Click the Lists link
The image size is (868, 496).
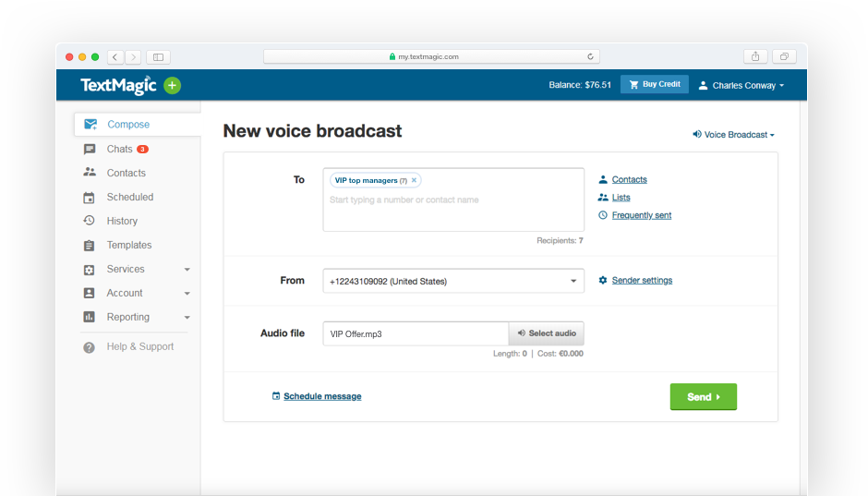(x=621, y=198)
